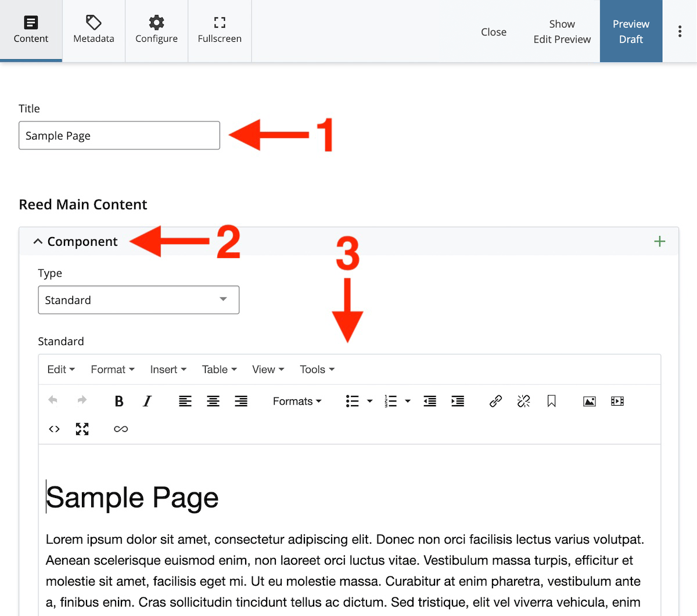Open the numbered list style options

tap(407, 401)
